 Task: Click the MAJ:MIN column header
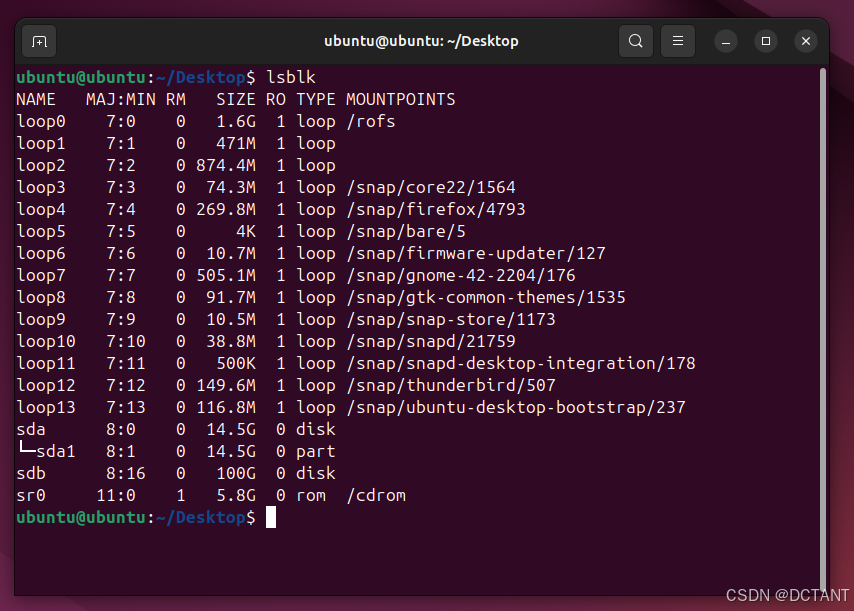121,100
